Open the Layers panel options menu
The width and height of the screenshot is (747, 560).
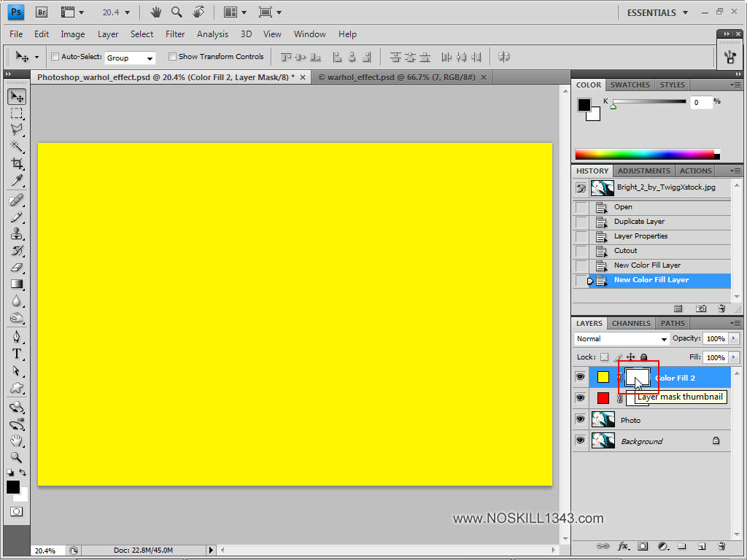point(735,323)
